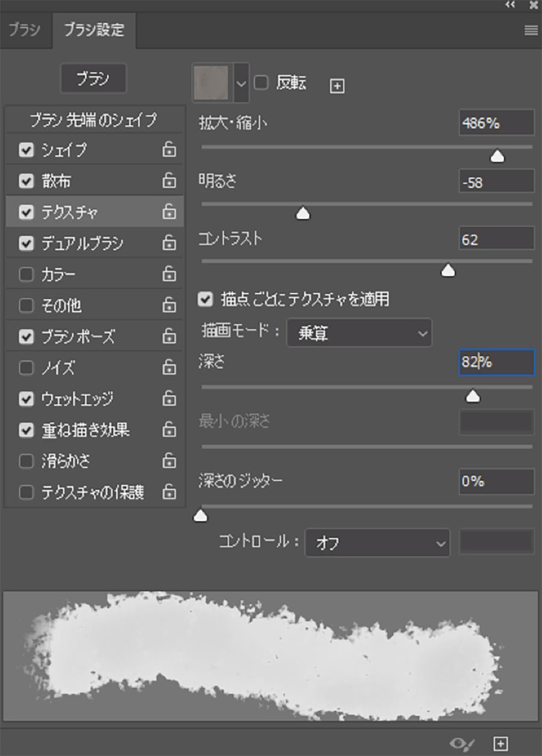
Task: Enable the ノイズ checkbox
Action: tap(26, 367)
